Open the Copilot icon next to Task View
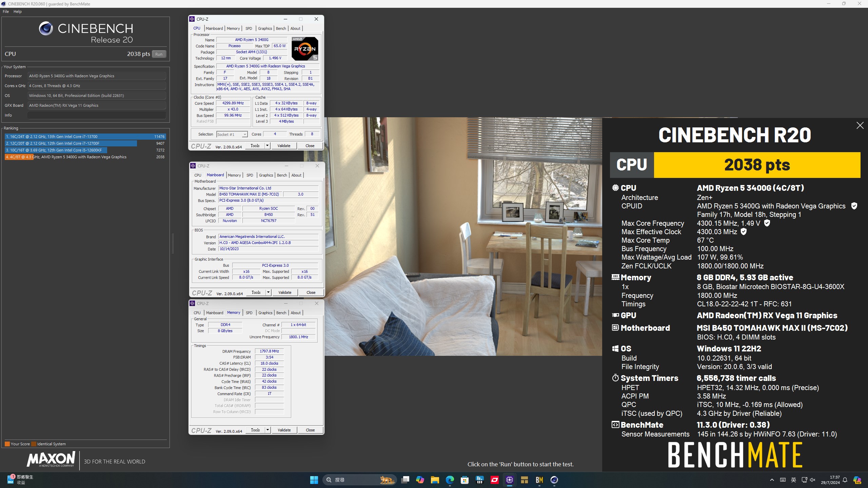868x488 pixels. coord(420,480)
